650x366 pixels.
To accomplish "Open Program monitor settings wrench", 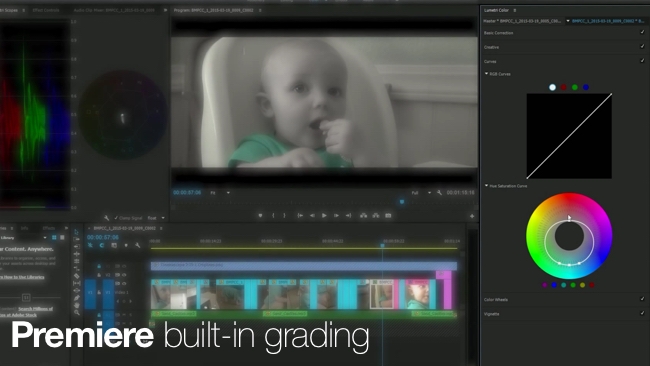I will (x=439, y=193).
